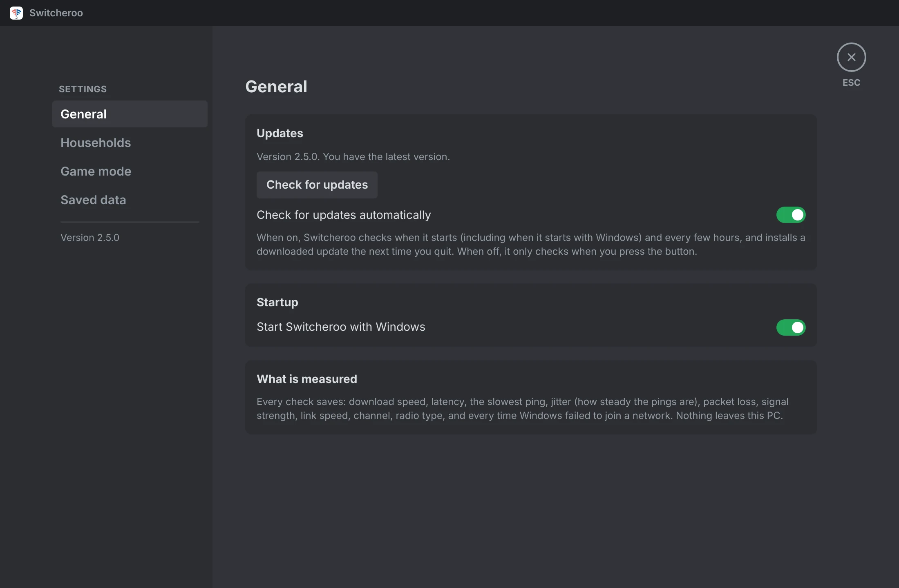Click the Updates section heading
899x588 pixels.
[x=280, y=133]
